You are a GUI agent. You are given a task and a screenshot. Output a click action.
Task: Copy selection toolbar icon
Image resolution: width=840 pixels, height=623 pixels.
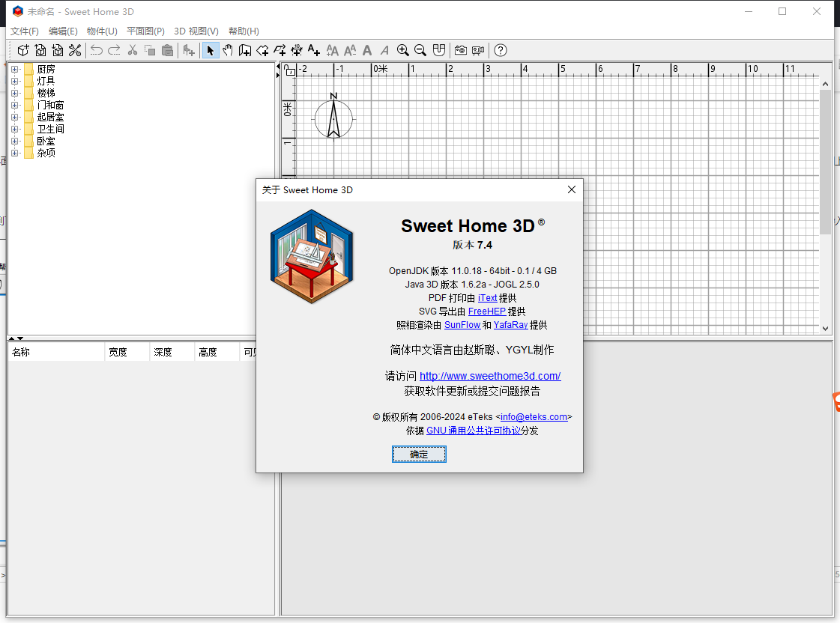click(x=150, y=50)
